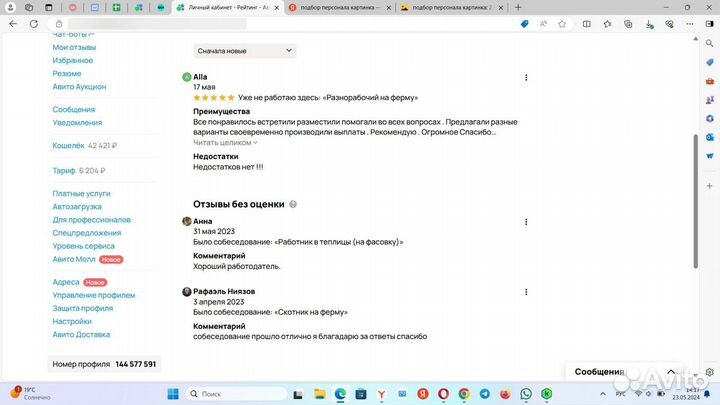
Task: Click info icon beside Отзывы без оценки
Action: pos(293,204)
